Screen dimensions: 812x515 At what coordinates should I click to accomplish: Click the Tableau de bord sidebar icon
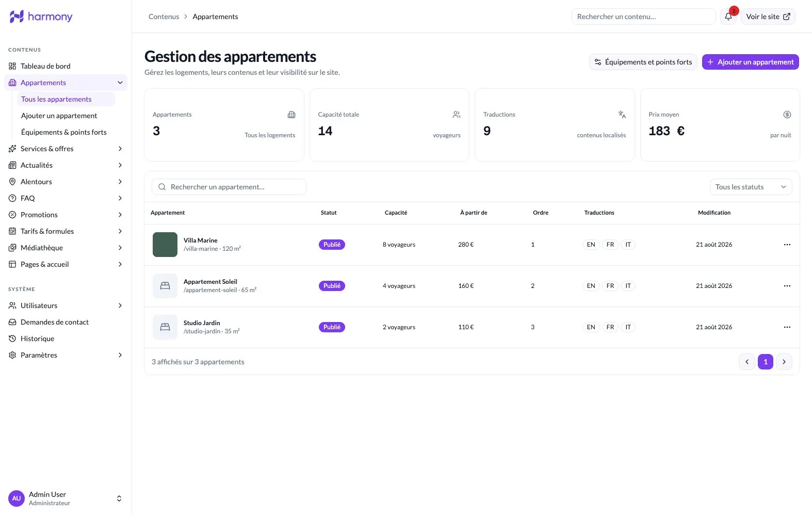click(x=12, y=66)
